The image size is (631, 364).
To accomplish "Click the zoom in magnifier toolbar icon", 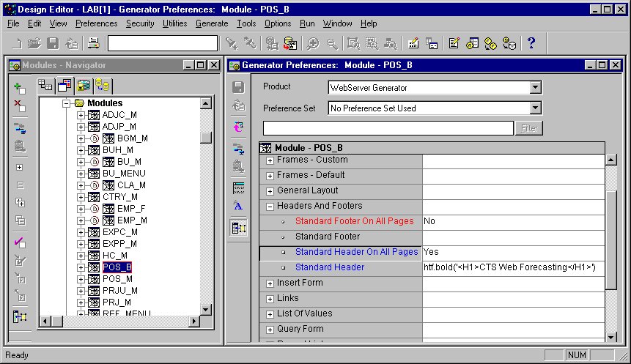I will 314,43.
